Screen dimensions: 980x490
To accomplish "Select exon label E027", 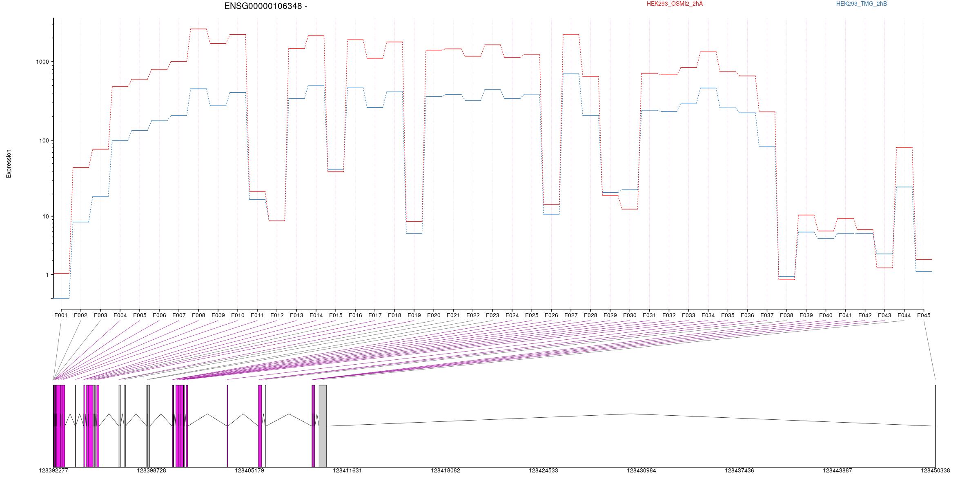I will pos(570,315).
